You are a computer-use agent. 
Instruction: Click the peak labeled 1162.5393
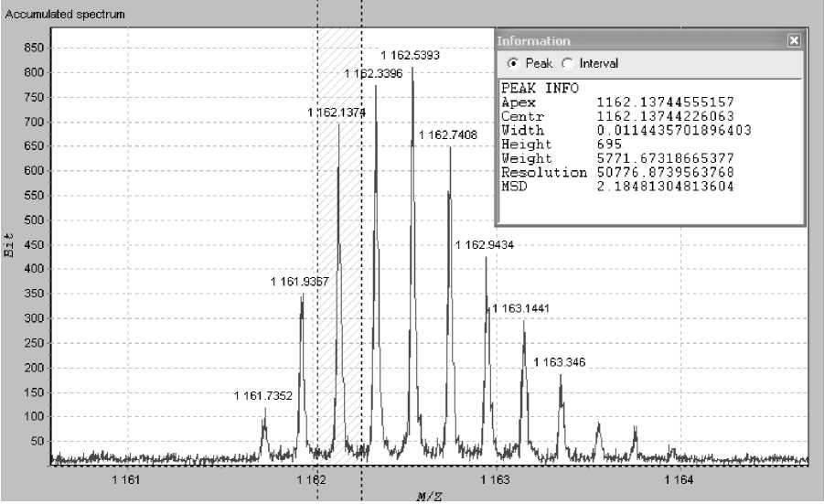pos(410,56)
